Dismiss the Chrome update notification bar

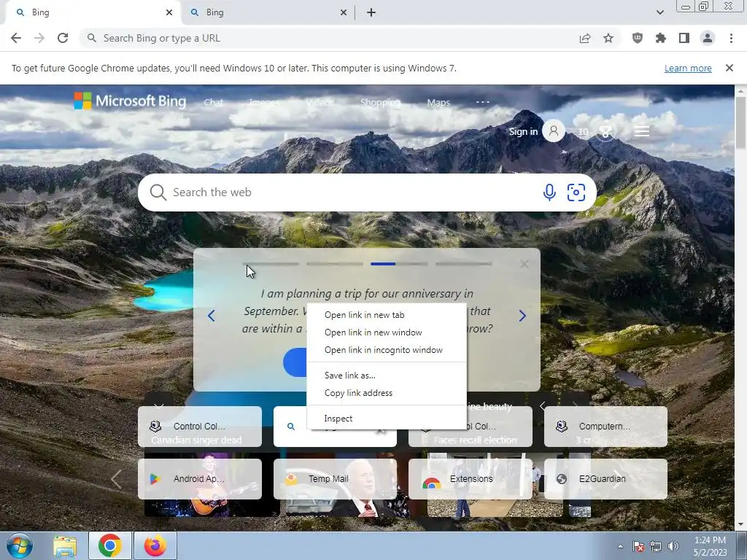click(729, 68)
